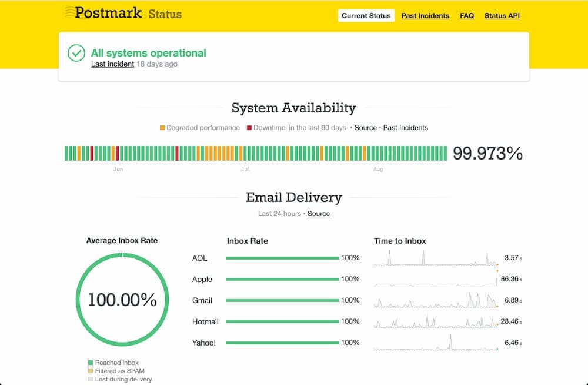The image size is (588, 385).
Task: Click the AOL time-to-inbox sparkline
Action: pos(436,258)
